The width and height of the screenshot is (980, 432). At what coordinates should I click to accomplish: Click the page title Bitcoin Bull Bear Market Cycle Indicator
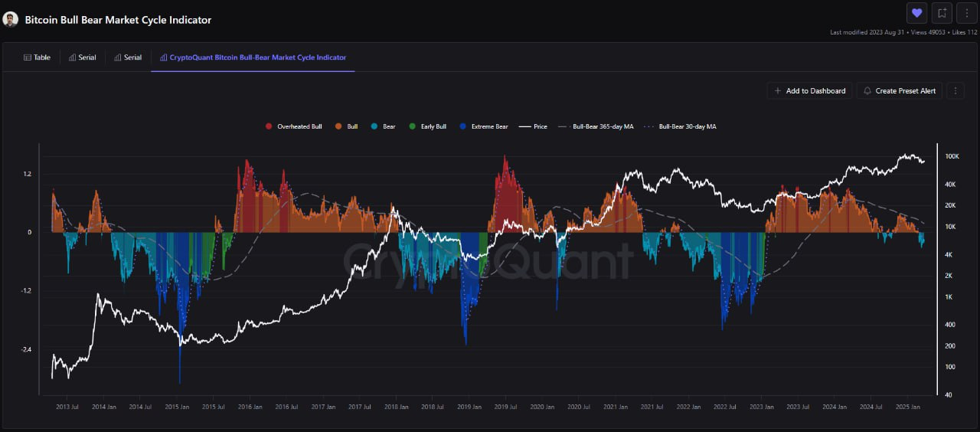118,20
